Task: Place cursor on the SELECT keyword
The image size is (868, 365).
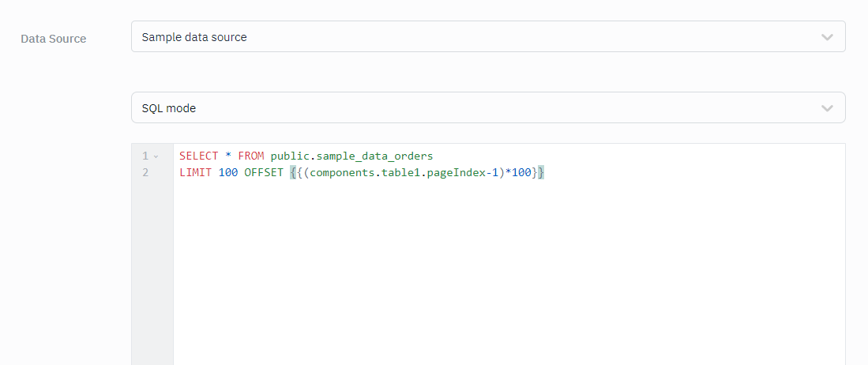Action: pos(198,156)
